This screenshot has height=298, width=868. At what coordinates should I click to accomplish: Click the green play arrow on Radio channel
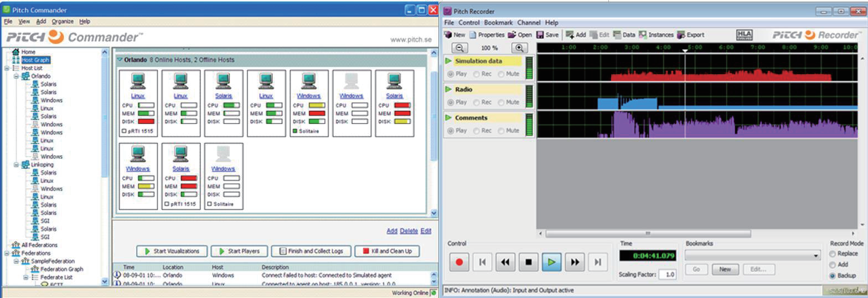pos(448,89)
